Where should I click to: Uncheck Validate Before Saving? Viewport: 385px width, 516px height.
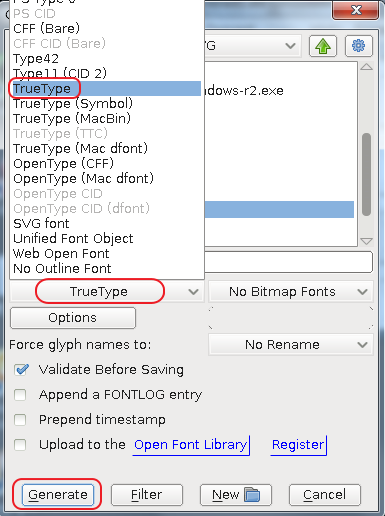click(x=21, y=369)
